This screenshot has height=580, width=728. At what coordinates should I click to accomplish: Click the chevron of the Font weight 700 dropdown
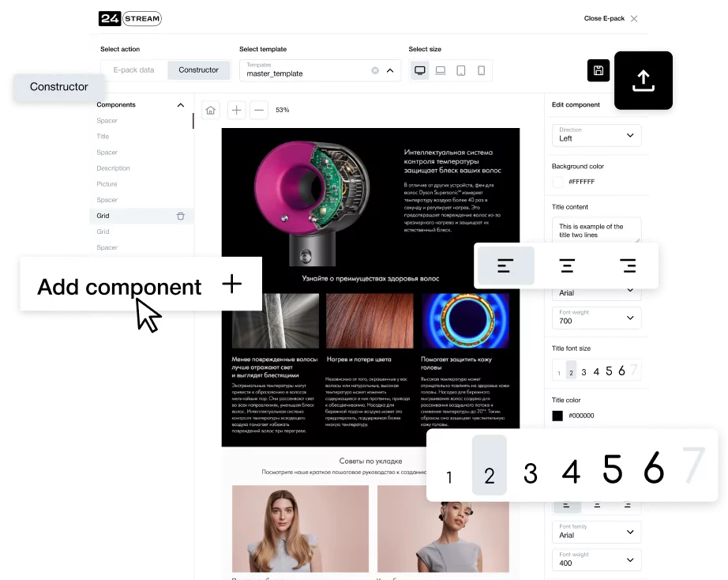tap(630, 318)
